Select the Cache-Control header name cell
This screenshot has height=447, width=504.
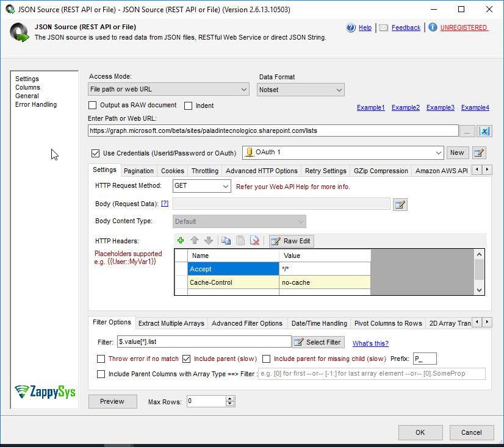point(233,282)
